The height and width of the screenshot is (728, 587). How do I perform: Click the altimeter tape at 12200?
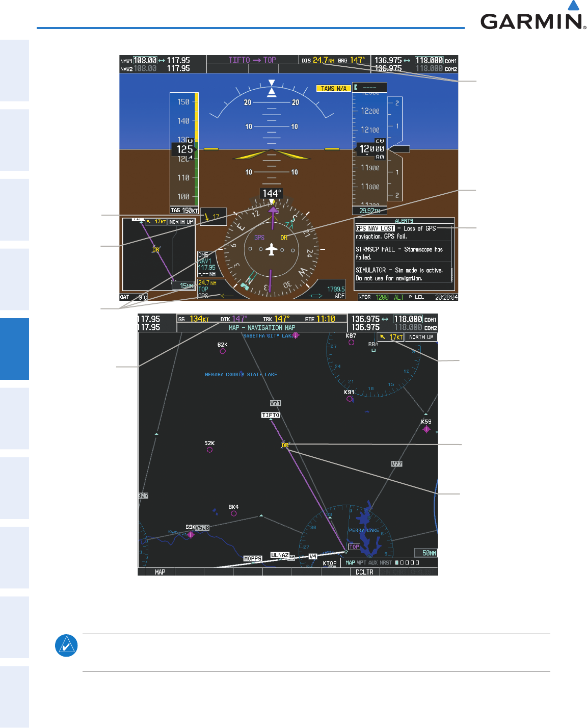(370, 111)
